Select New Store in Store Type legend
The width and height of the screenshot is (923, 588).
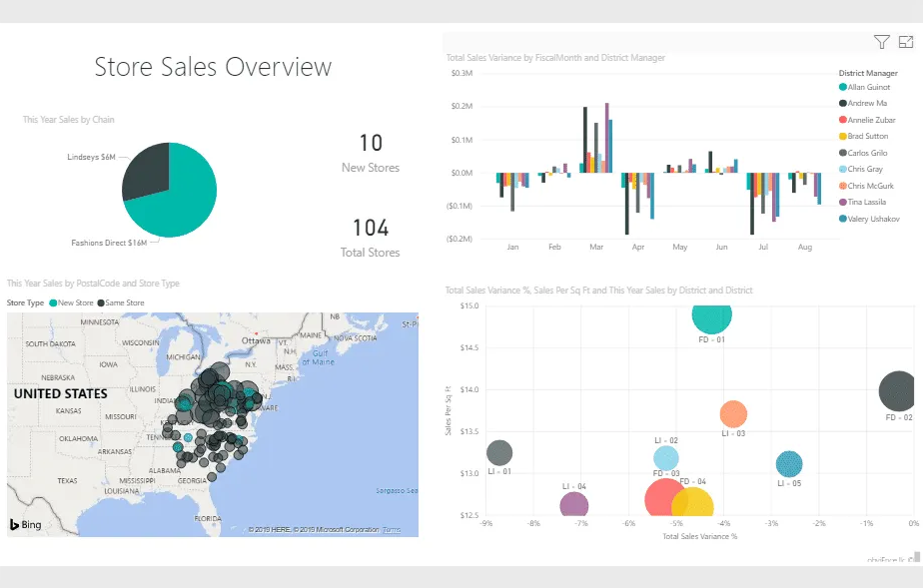point(75,302)
